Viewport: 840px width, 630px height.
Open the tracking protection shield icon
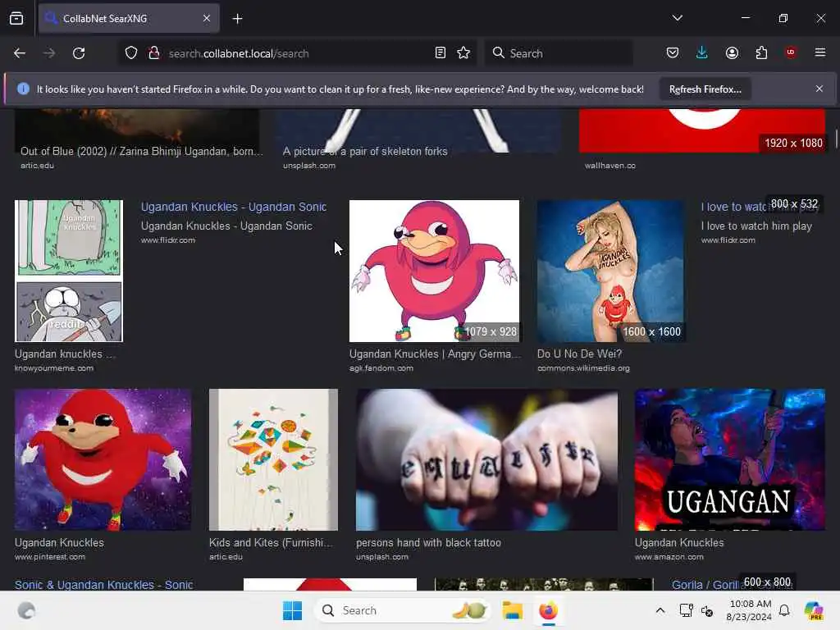point(131,53)
